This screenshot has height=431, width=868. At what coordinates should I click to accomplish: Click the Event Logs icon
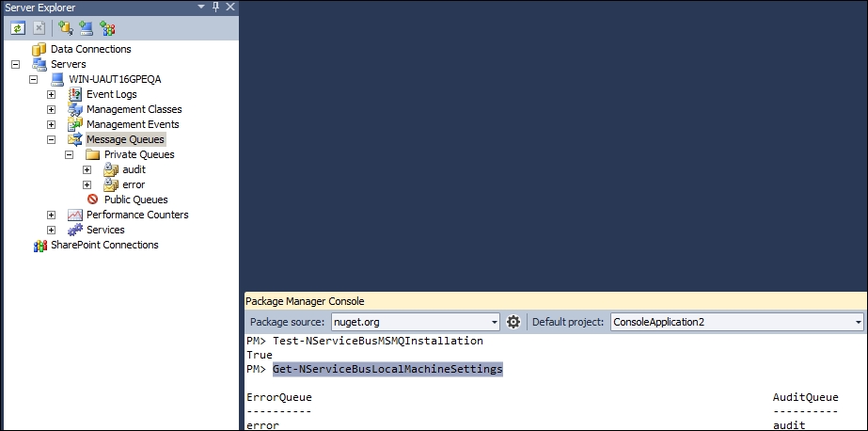74,94
